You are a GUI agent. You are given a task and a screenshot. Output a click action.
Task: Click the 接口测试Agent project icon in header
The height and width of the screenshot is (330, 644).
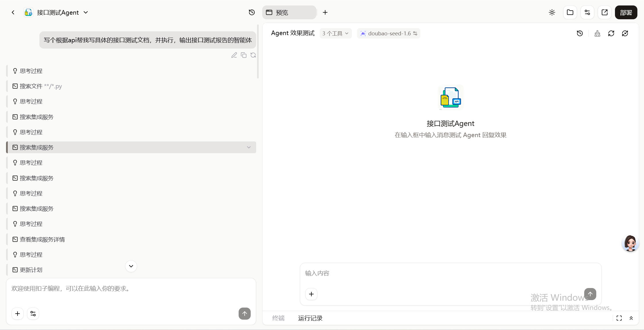click(x=28, y=12)
